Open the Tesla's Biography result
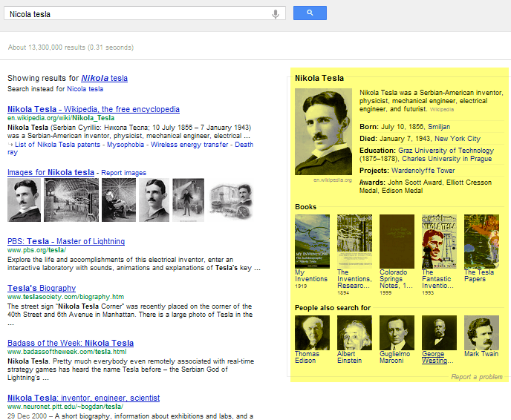The height and width of the screenshot is (420, 511). pos(42,288)
